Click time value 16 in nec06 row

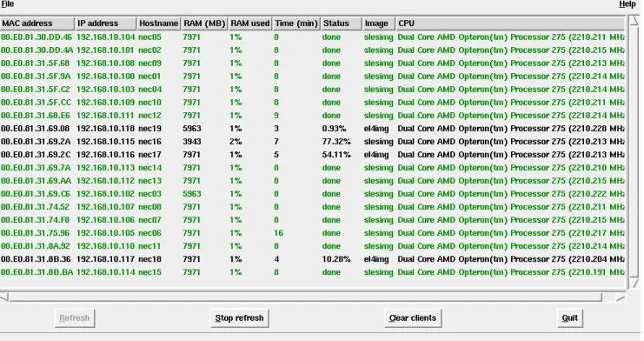click(278, 233)
